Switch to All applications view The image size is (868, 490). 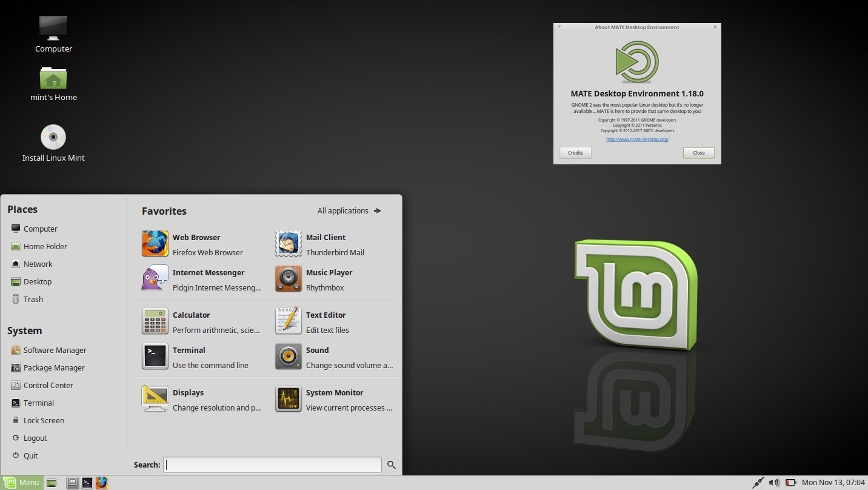(x=349, y=210)
